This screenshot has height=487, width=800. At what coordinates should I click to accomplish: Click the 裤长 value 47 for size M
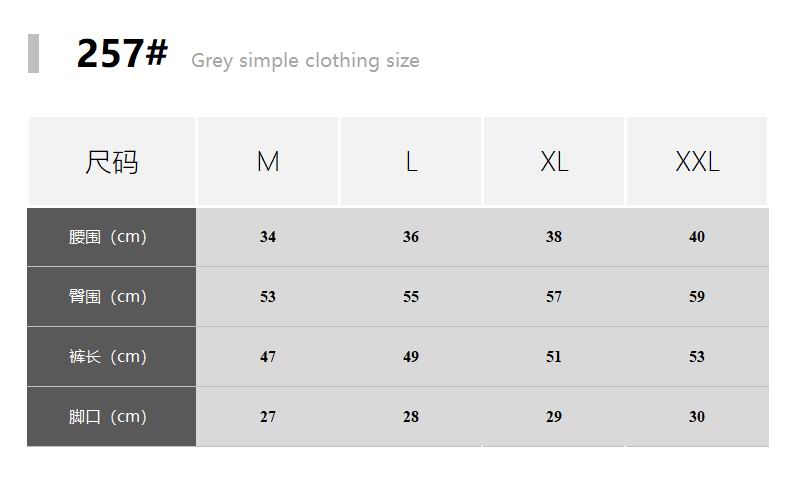click(268, 357)
